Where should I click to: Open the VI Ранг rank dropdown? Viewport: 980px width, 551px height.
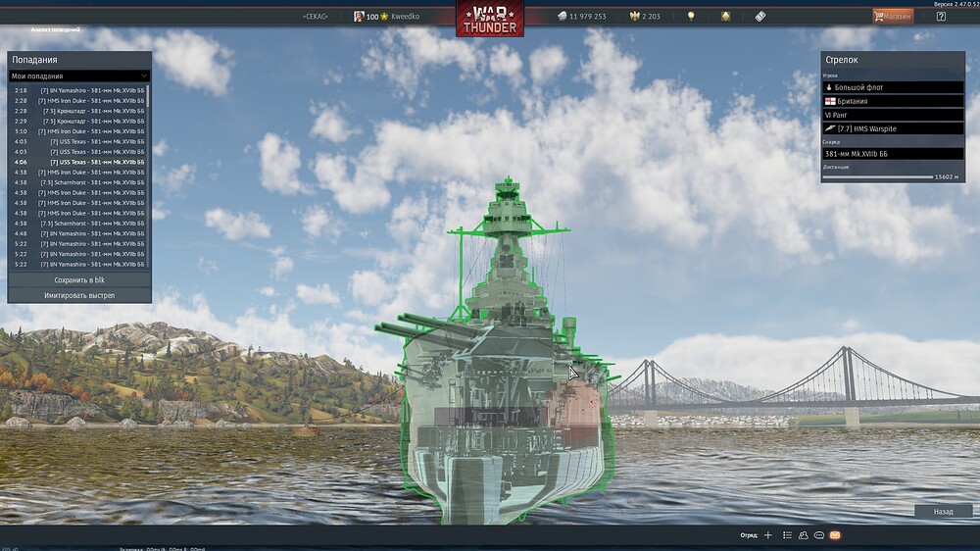tap(893, 115)
